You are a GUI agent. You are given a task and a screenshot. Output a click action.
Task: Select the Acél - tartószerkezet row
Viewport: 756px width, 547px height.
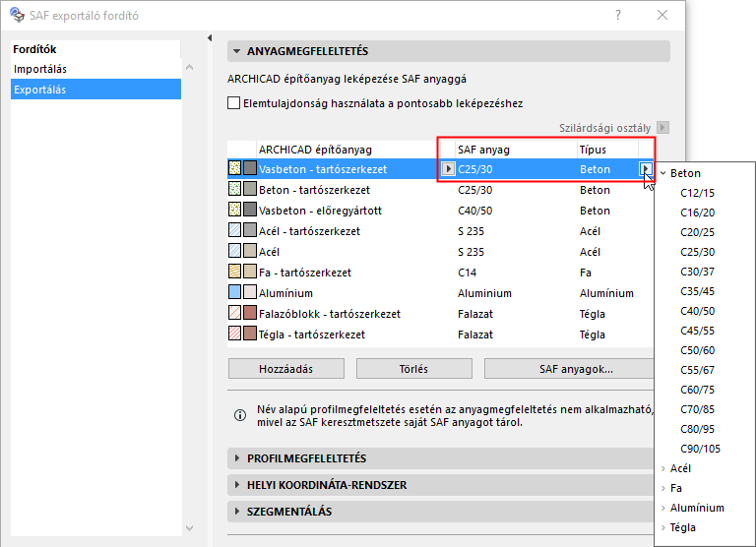tap(440, 231)
